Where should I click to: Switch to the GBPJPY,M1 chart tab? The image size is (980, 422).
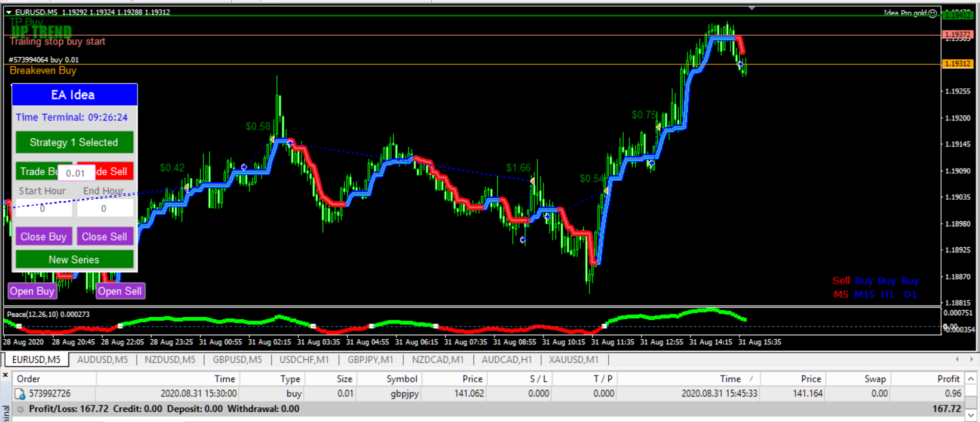(x=371, y=360)
